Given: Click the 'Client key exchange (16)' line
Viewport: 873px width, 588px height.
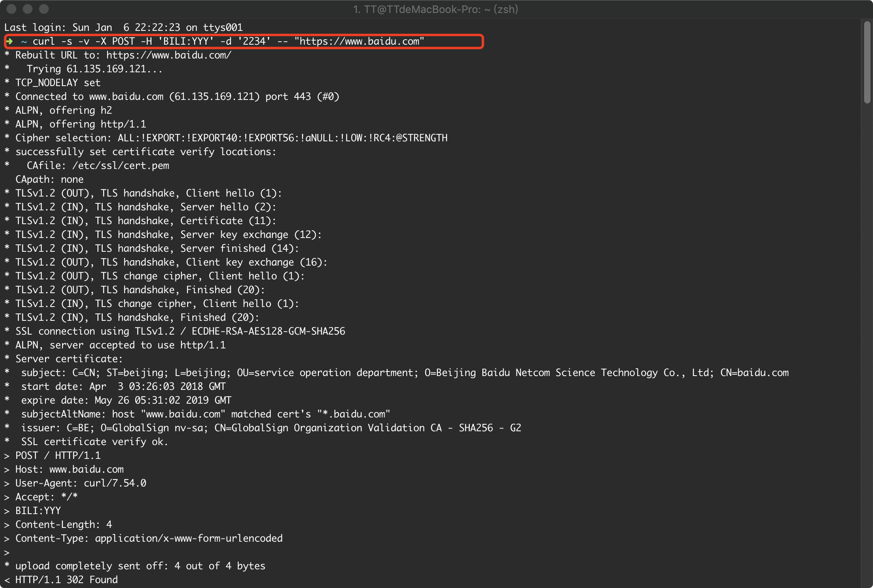Looking at the screenshot, I should pyautogui.click(x=166, y=262).
